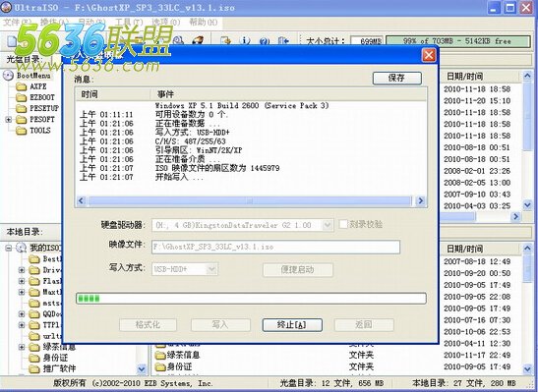Click the 保存 button to save log

click(397, 78)
